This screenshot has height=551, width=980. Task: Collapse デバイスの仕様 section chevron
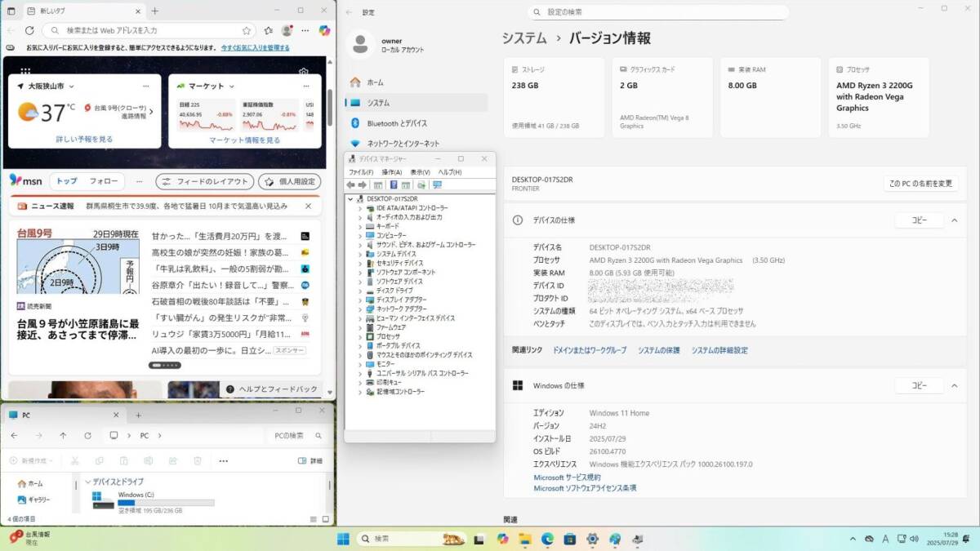(x=954, y=220)
